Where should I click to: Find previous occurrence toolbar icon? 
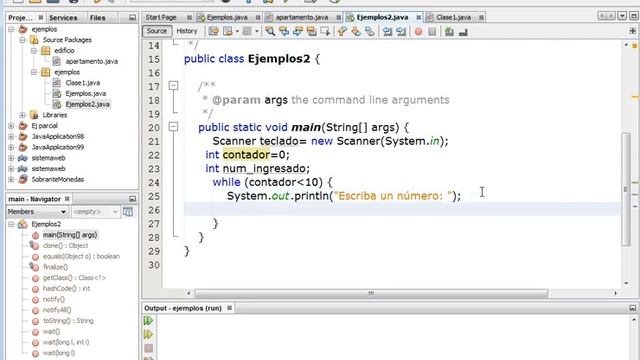coord(284,31)
